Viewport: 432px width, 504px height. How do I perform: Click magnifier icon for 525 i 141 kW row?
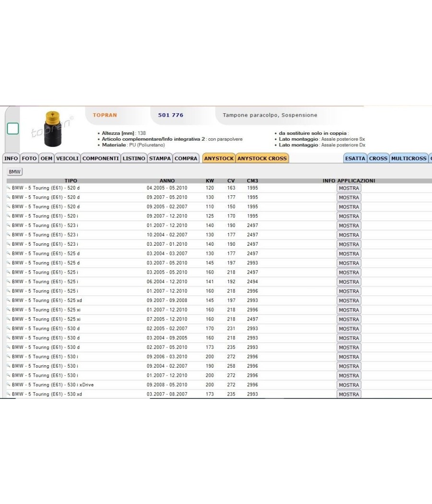coord(8,281)
